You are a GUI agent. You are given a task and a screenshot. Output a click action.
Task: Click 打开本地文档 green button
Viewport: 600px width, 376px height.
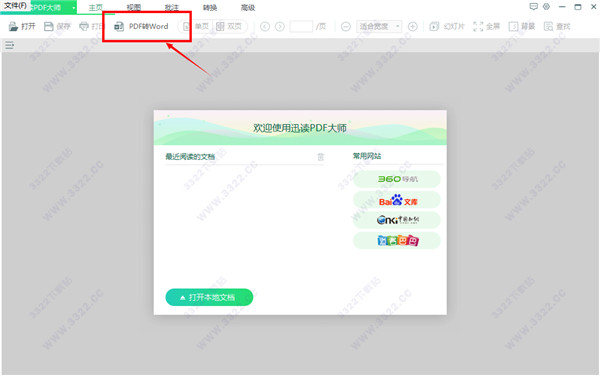tap(209, 297)
